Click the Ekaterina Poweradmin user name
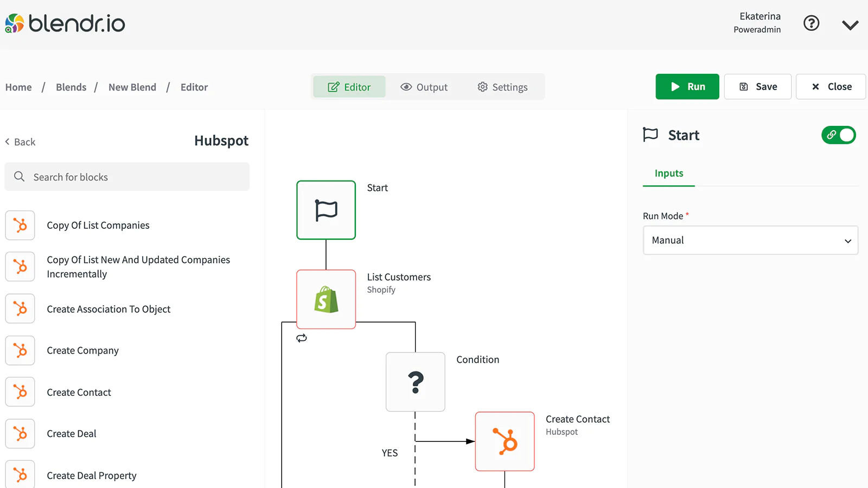This screenshot has width=868, height=488. pos(757,23)
